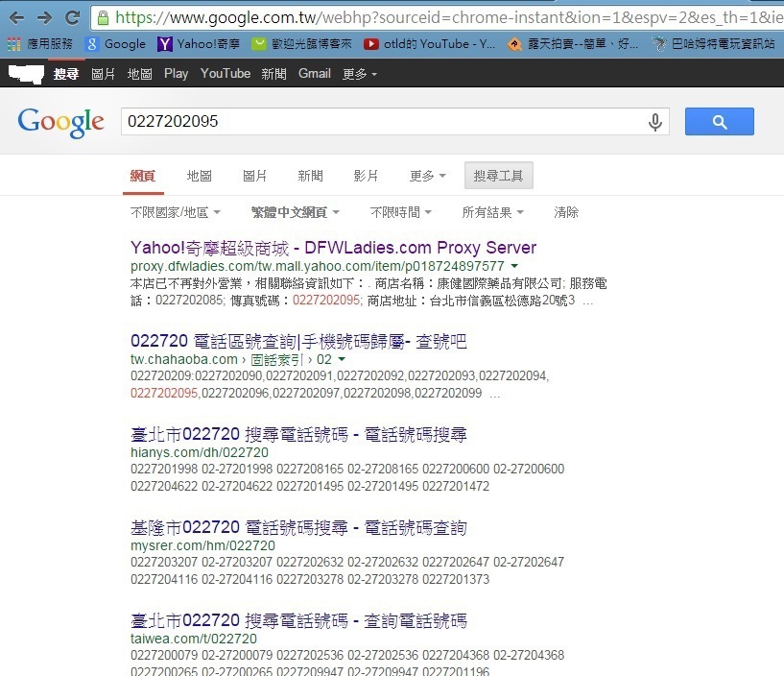Screen dimensions: 784x676
Task: Toggle the 搜尋工具 button
Action: 498,176
